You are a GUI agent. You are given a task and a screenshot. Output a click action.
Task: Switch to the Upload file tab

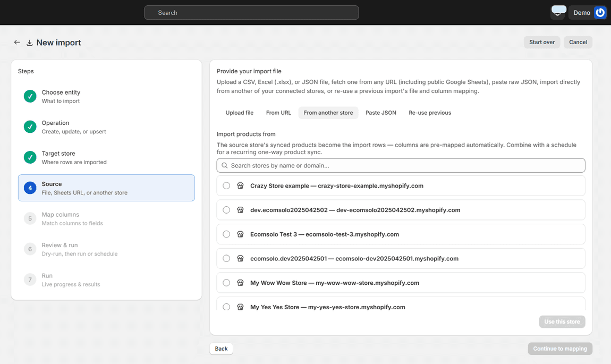point(239,113)
